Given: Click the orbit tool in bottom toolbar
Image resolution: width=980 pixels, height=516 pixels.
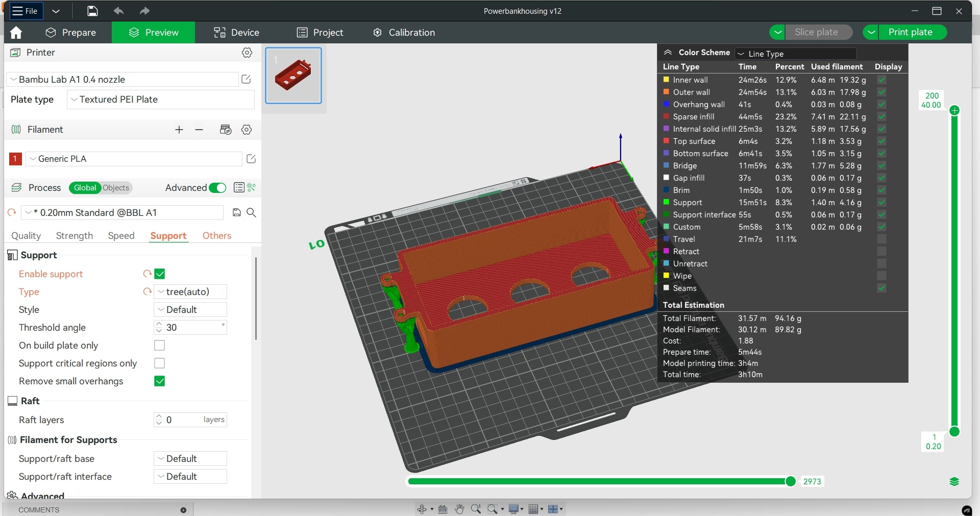Looking at the screenshot, I should tap(422, 509).
